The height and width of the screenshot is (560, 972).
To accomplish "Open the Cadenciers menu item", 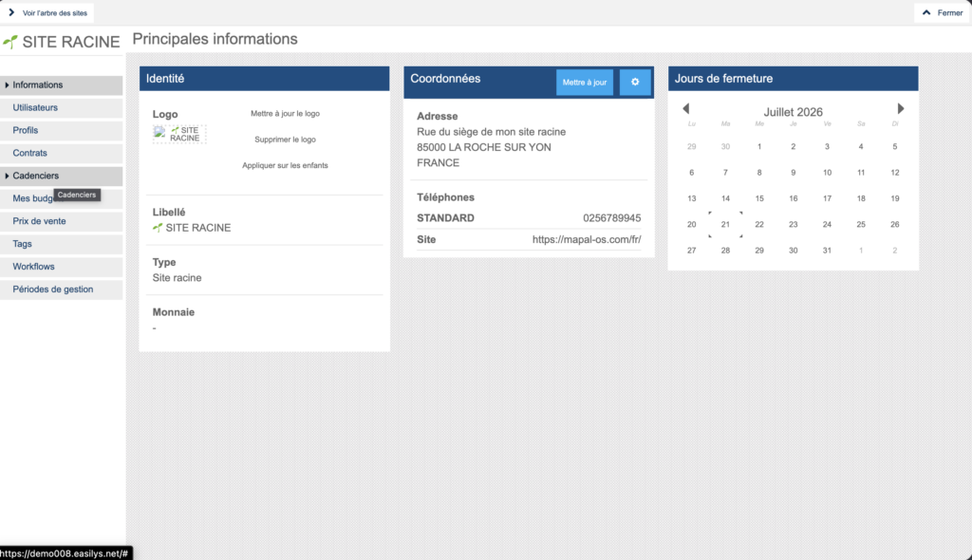I will pyautogui.click(x=62, y=177).
